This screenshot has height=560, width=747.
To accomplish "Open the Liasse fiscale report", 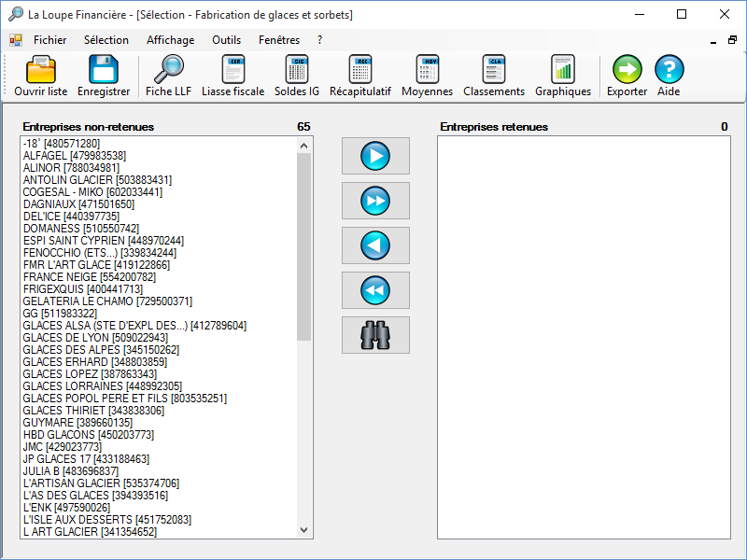I will (x=233, y=77).
